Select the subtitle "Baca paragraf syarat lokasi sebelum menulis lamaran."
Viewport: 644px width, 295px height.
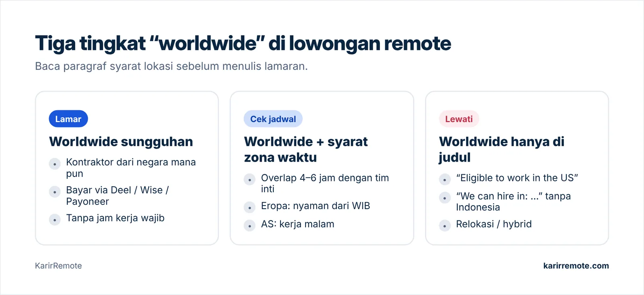pos(171,66)
